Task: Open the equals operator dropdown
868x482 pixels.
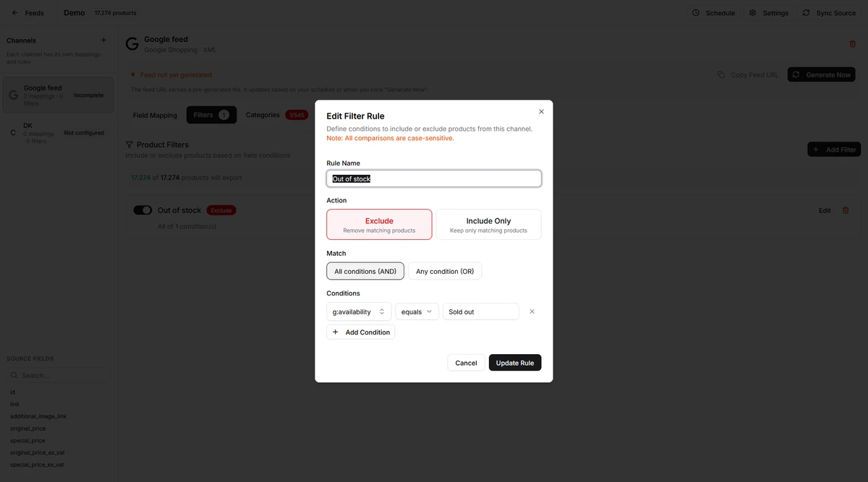Action: click(417, 311)
